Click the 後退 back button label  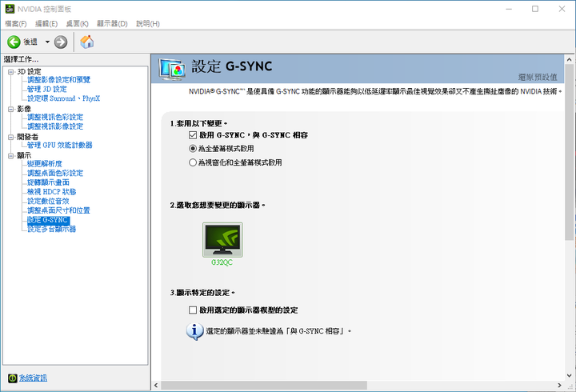[x=30, y=42]
